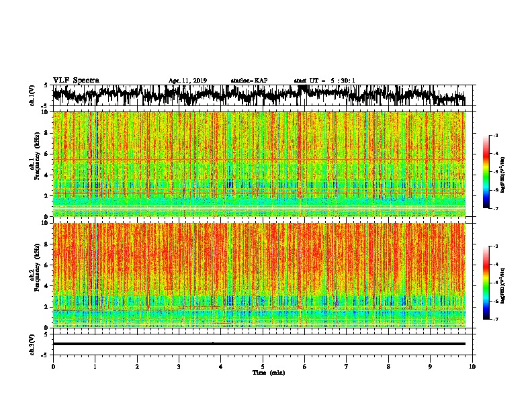The height and width of the screenshot is (411, 532).
Task: Click time axis tick label "1"
Action: click(x=95, y=367)
